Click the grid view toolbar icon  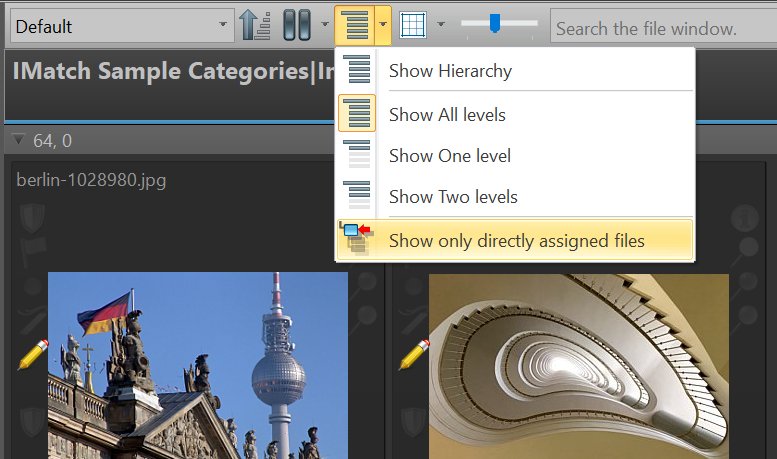413,25
